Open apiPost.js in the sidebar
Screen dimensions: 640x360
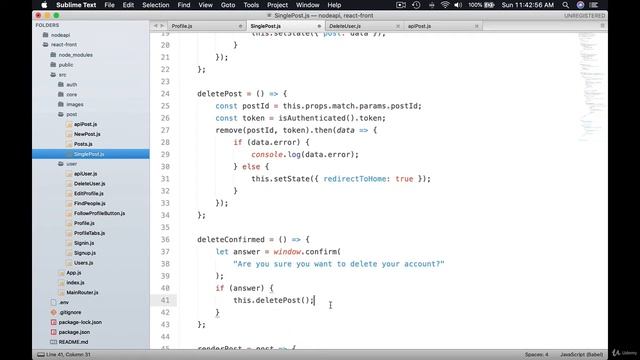[x=85, y=124]
